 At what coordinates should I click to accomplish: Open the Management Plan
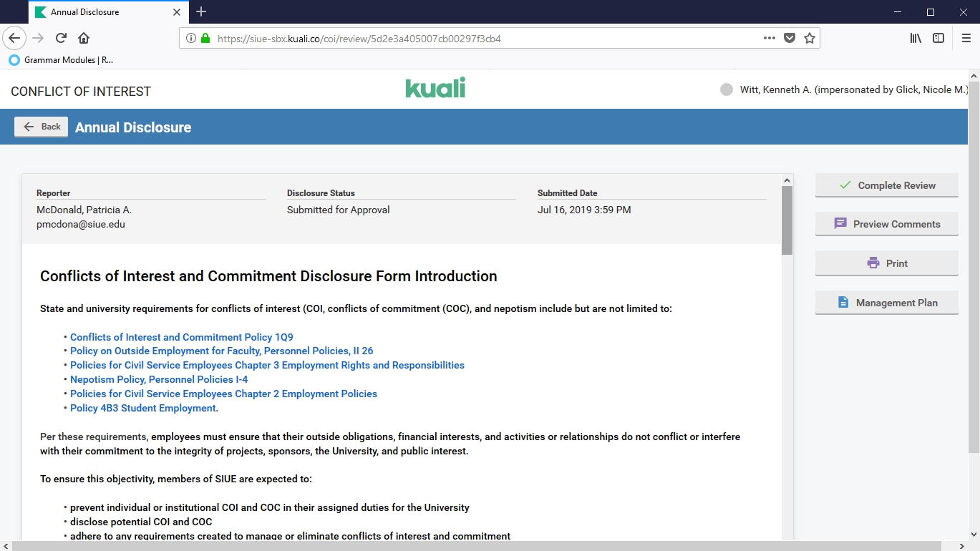click(x=886, y=303)
